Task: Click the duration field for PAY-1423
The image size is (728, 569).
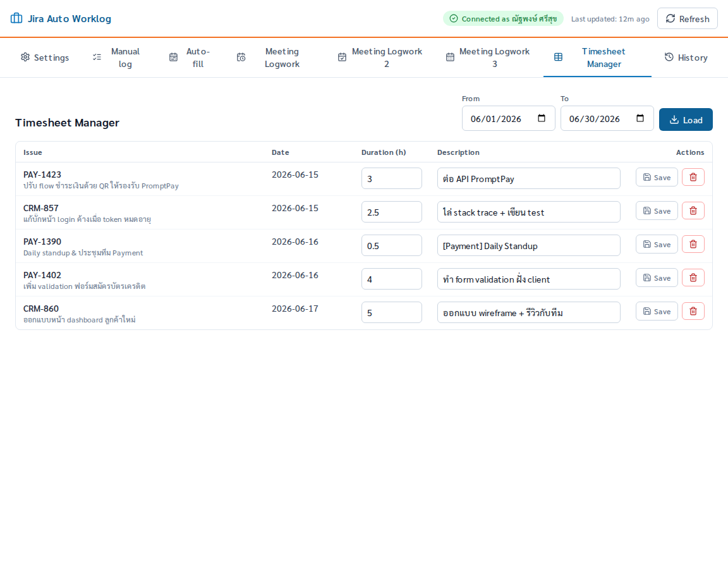Action: click(391, 178)
